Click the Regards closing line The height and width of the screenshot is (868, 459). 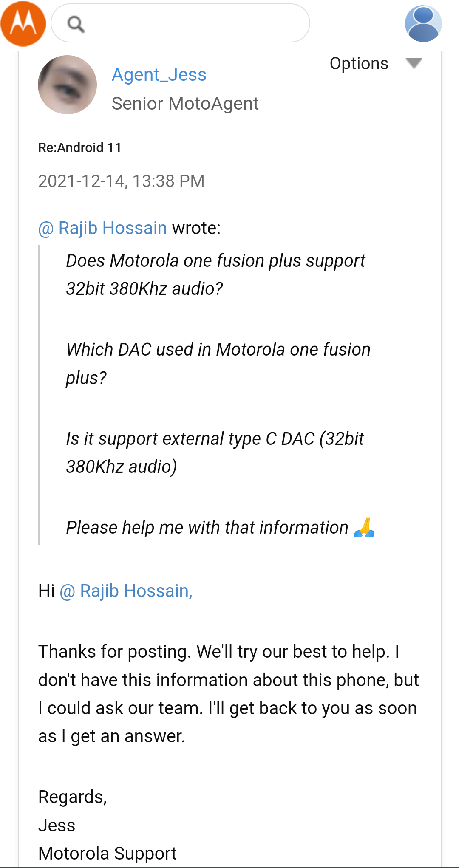pyautogui.click(x=72, y=797)
